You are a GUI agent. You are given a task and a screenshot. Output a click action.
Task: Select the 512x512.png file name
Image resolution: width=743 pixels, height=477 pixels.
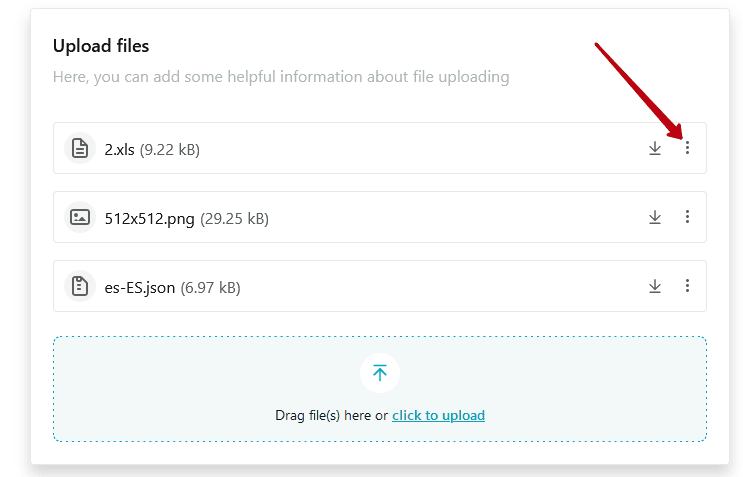click(x=149, y=219)
